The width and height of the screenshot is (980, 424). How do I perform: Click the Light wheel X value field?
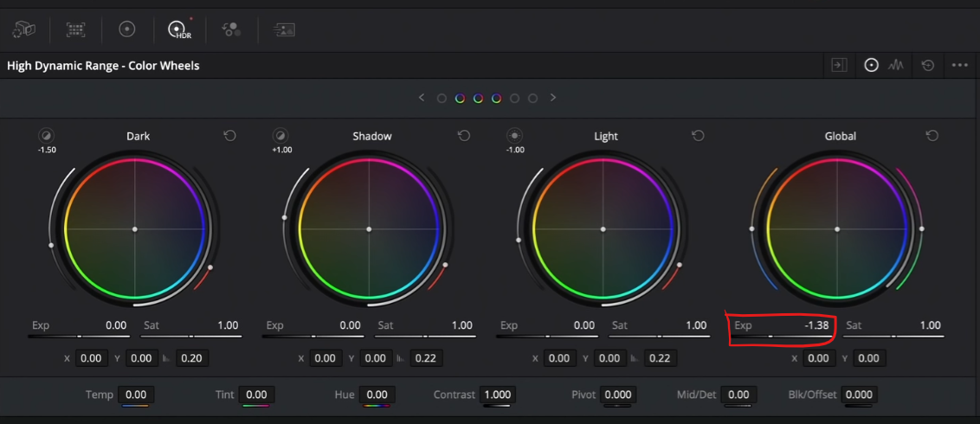pyautogui.click(x=559, y=358)
